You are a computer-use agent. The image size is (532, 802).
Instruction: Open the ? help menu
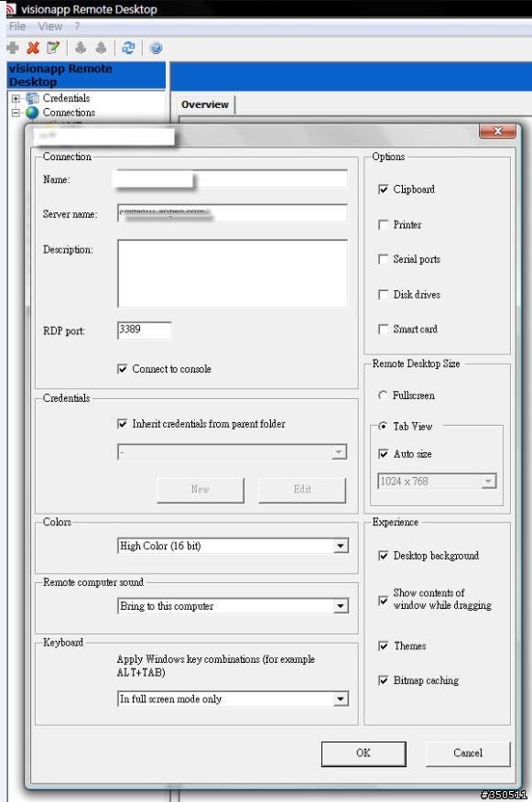point(77,26)
